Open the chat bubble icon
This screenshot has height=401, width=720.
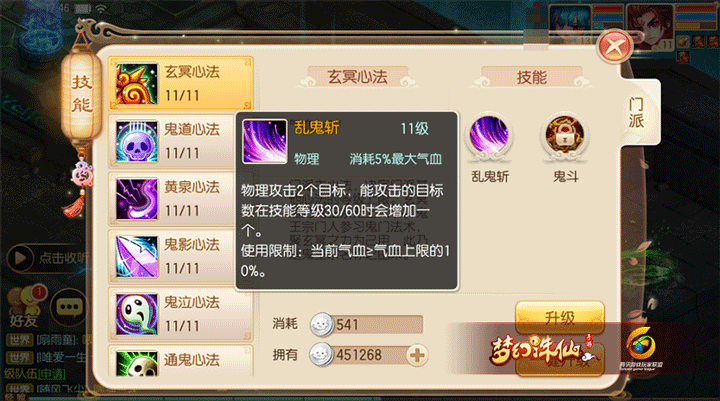point(69,308)
